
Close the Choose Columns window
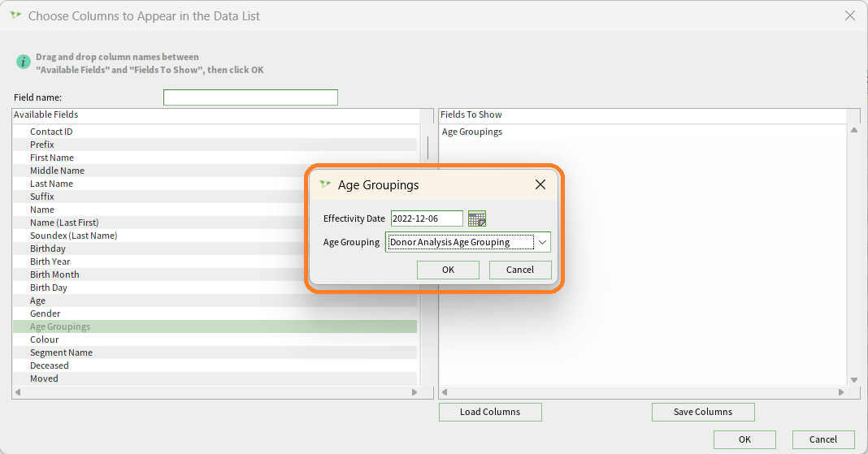click(x=850, y=16)
